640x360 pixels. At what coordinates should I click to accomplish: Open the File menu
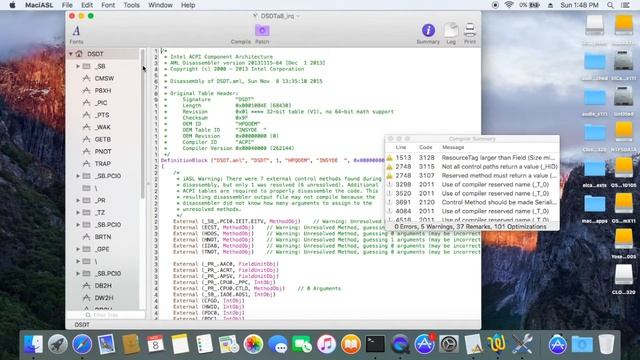67,5
